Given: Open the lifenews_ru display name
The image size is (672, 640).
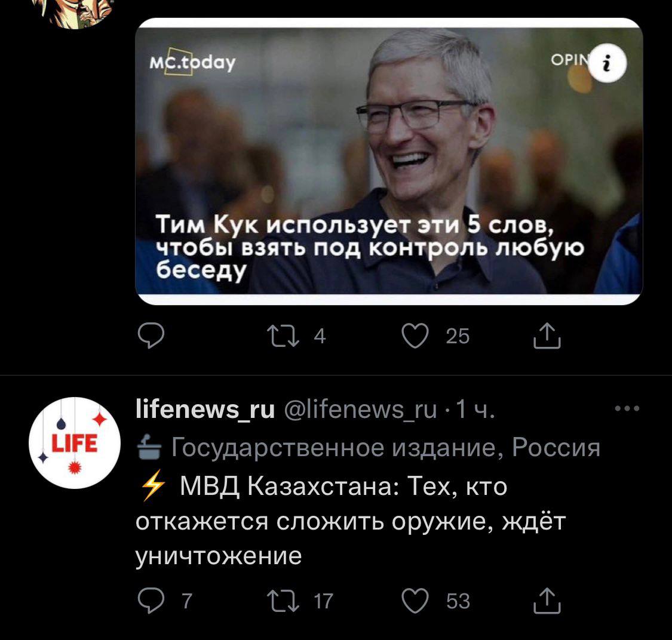Looking at the screenshot, I should (x=205, y=409).
